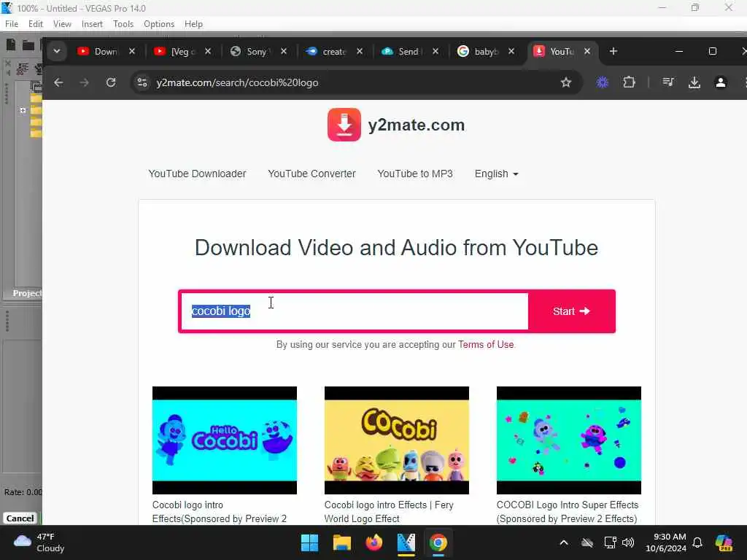This screenshot has height=560, width=747.
Task: Open the Extensions puzzle icon
Action: (629, 82)
